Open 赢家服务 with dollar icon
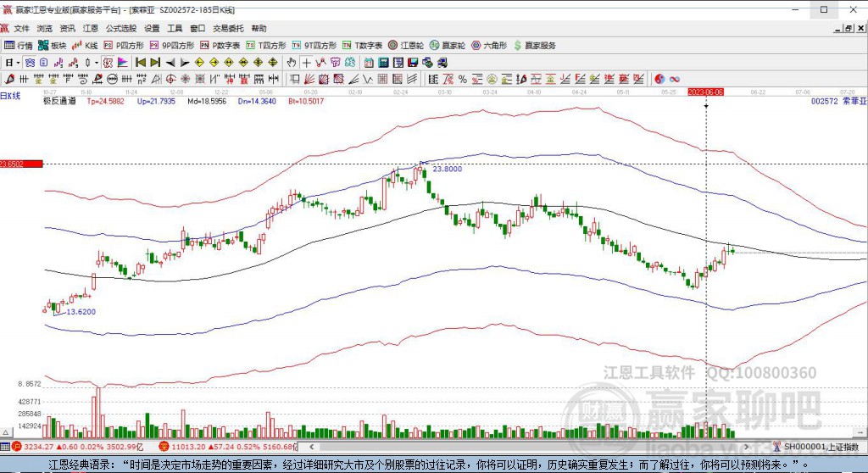Image resolution: width=868 pixels, height=473 pixels. [534, 46]
